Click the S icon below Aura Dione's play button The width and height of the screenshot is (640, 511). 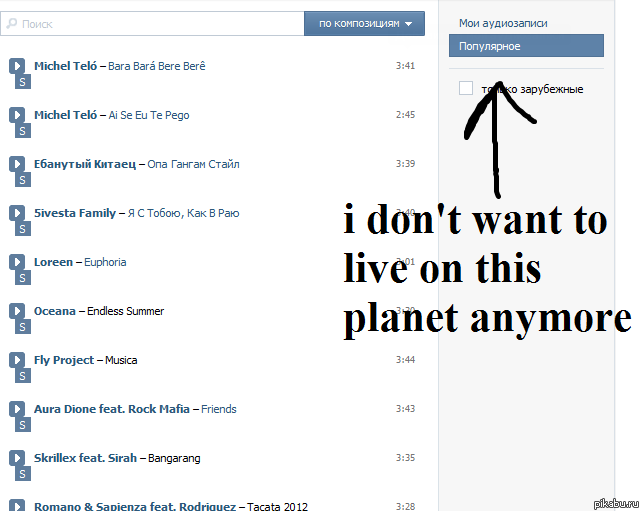tap(22, 425)
